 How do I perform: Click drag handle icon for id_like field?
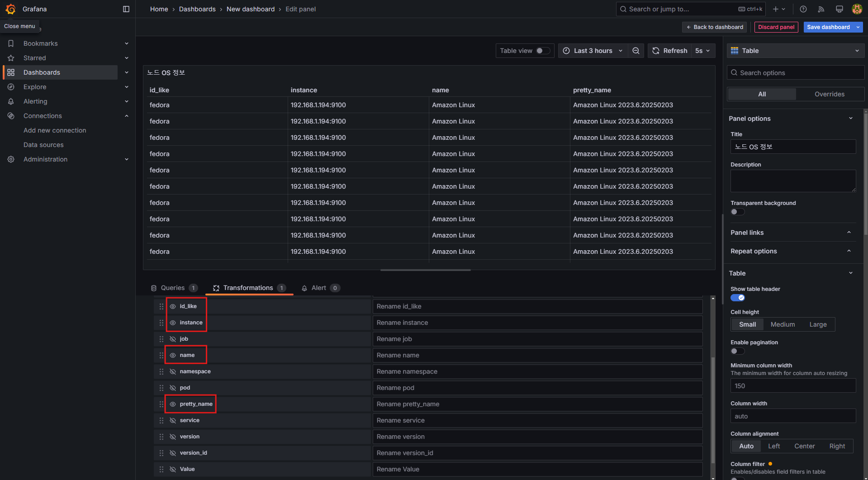(x=161, y=306)
